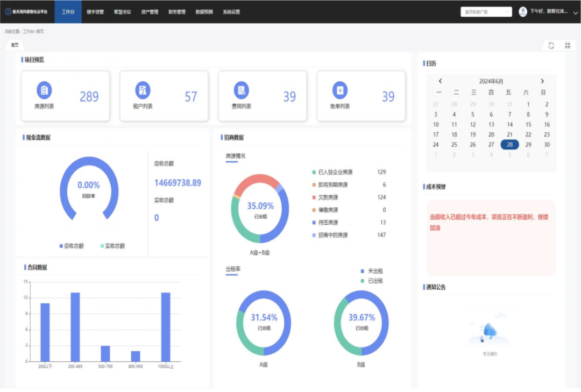The image size is (581, 392).
Task: Click the platform logo icon at top left
Action: pos(8,12)
